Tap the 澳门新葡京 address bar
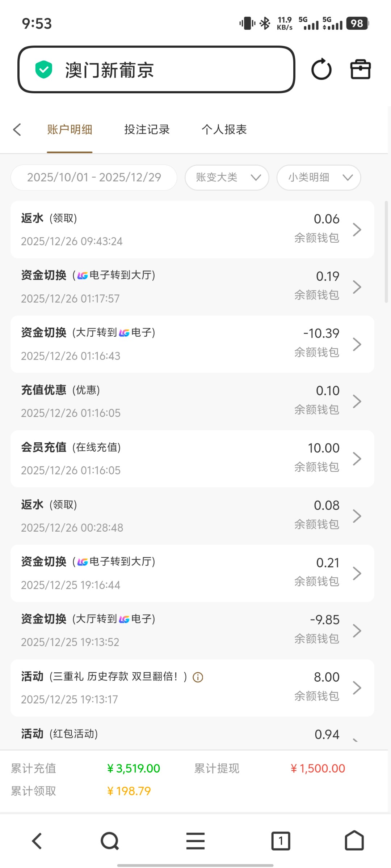 156,69
